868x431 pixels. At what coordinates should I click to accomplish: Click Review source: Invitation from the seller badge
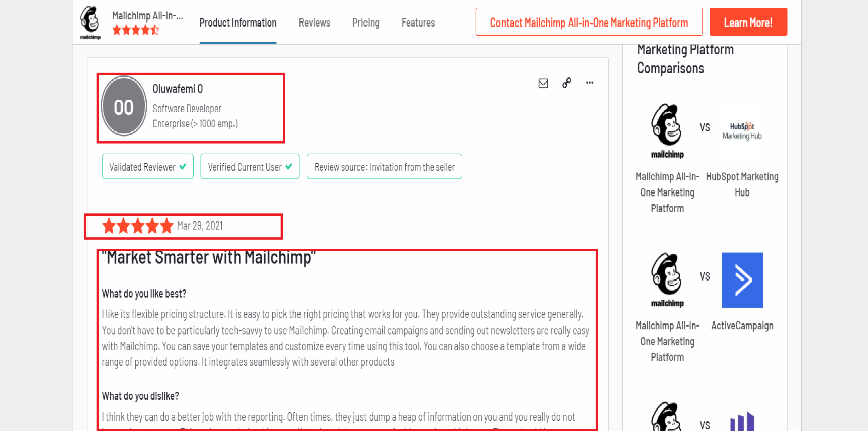[385, 167]
